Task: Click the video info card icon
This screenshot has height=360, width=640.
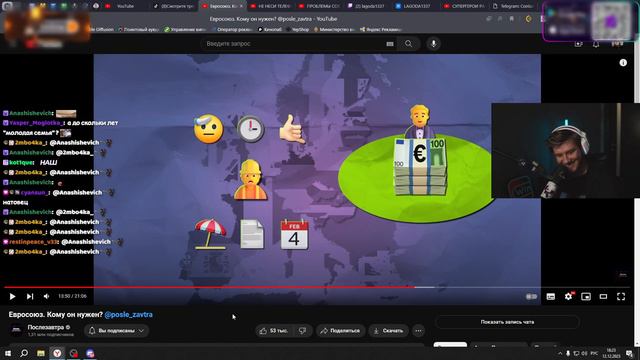Action: [623, 62]
